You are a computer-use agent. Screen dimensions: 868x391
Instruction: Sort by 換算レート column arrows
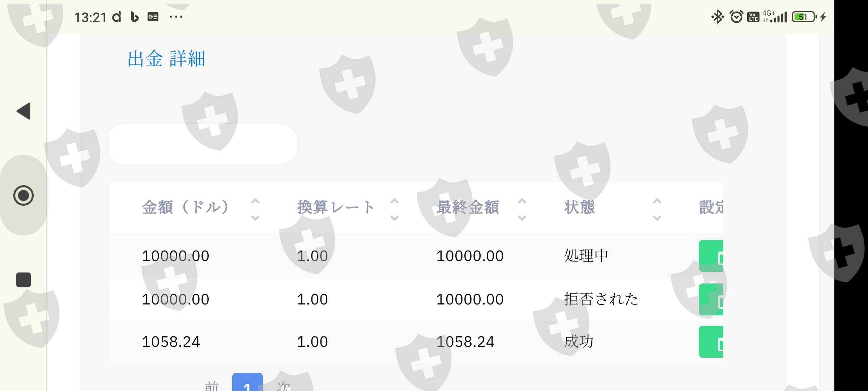point(395,209)
